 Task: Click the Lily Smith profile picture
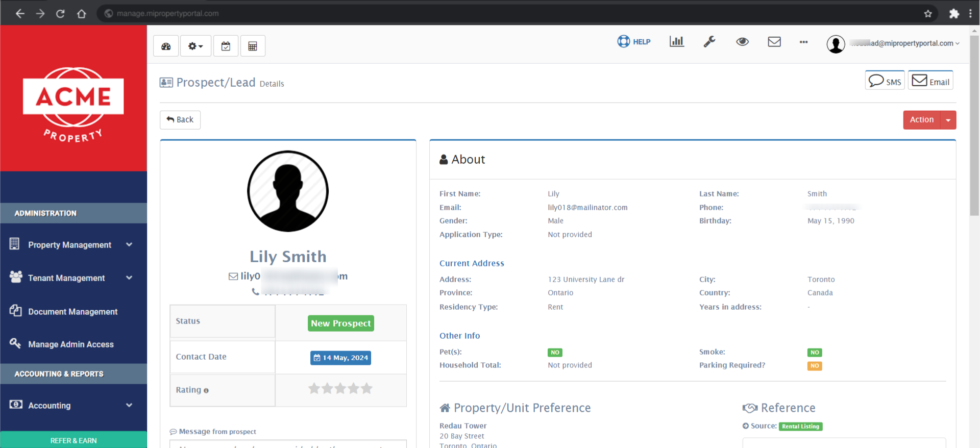click(x=288, y=191)
